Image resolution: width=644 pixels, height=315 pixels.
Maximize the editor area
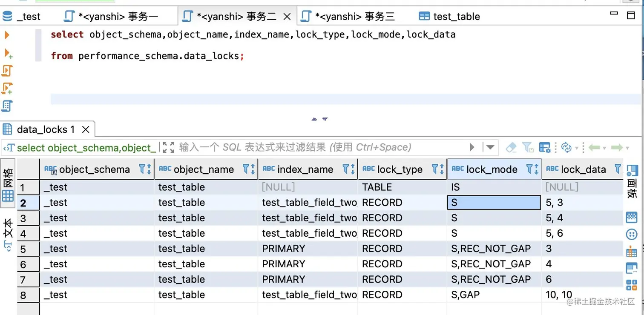(x=631, y=15)
